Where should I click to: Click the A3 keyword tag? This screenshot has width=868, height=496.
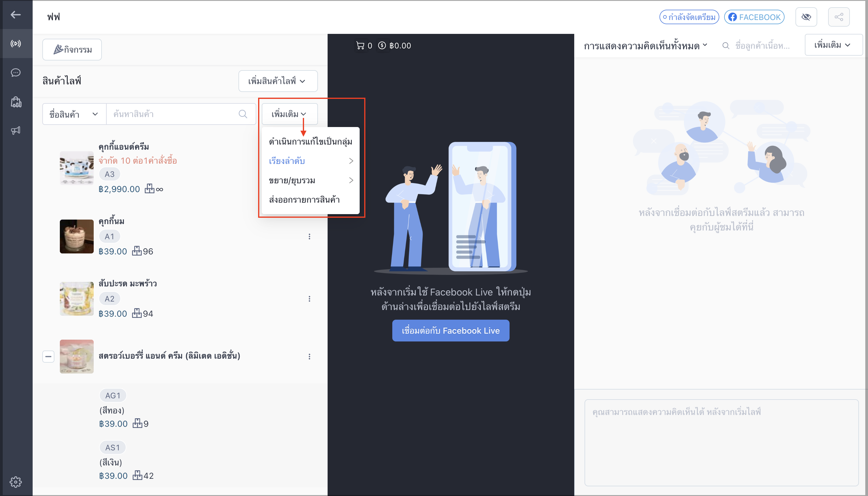109,174
